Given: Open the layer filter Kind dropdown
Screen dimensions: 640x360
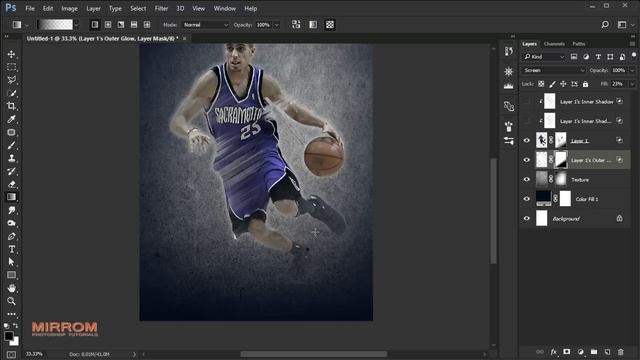Looking at the screenshot, I should coord(544,57).
